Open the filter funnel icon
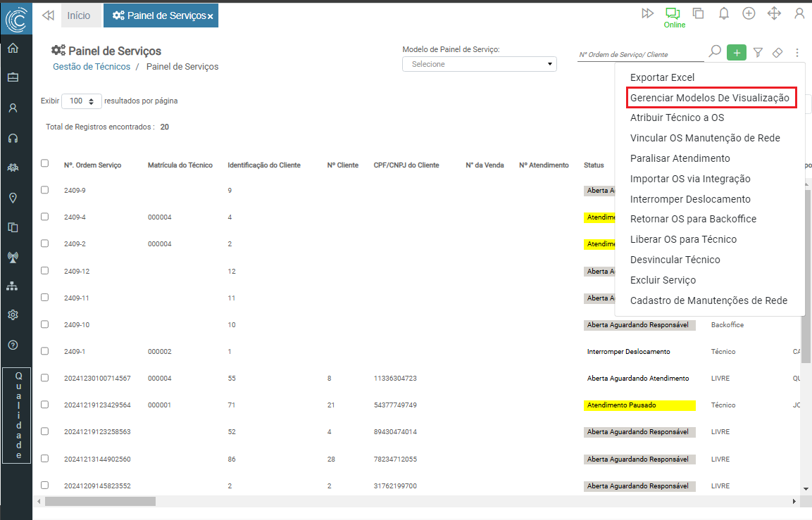The width and height of the screenshot is (812, 520). coord(758,53)
